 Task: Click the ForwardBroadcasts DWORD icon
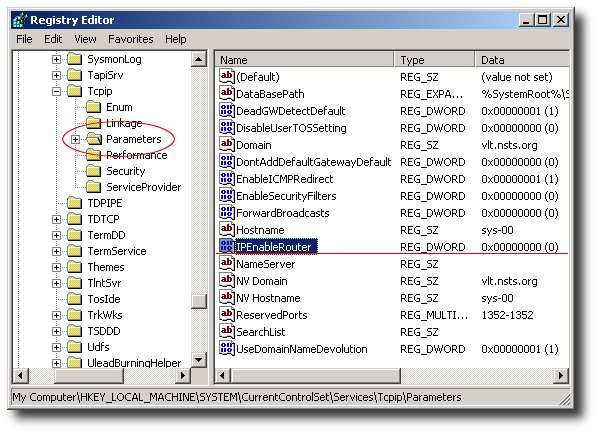coord(227,212)
